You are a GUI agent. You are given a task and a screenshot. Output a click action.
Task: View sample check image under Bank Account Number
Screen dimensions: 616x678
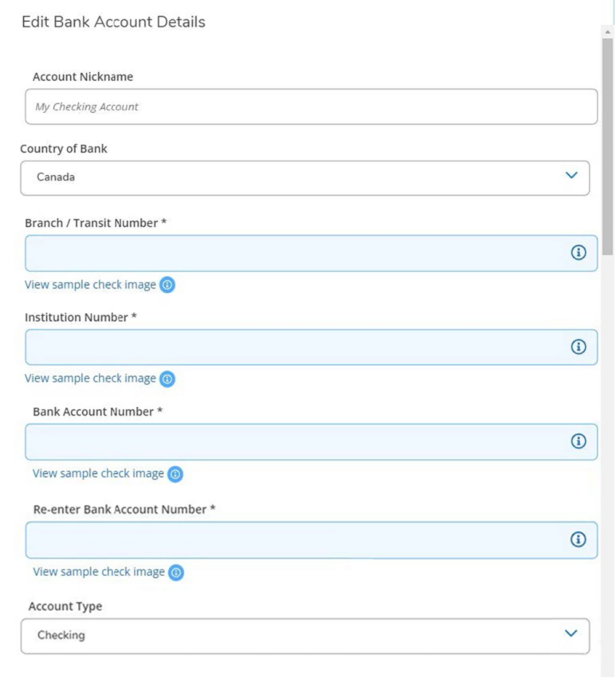(98, 473)
